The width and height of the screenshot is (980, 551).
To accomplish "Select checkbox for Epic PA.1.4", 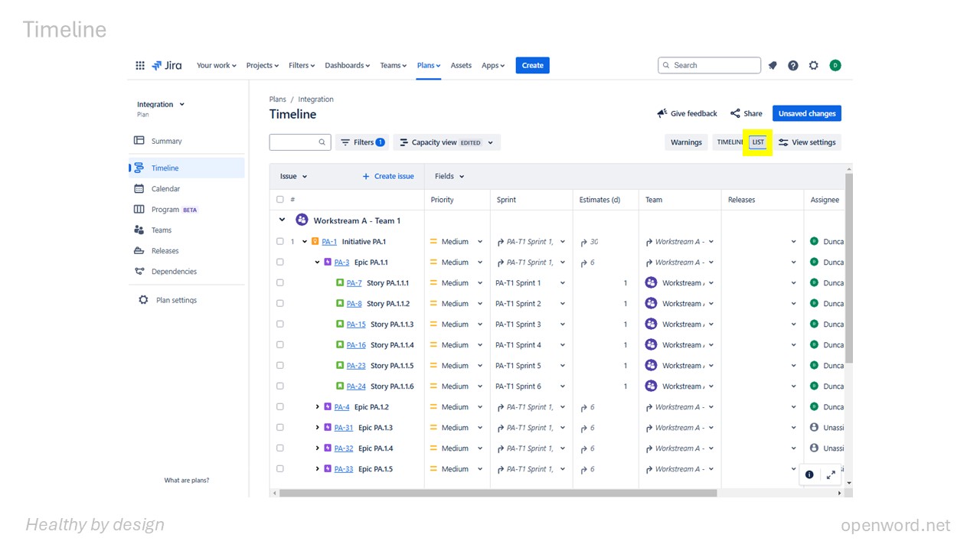I will coord(280,448).
